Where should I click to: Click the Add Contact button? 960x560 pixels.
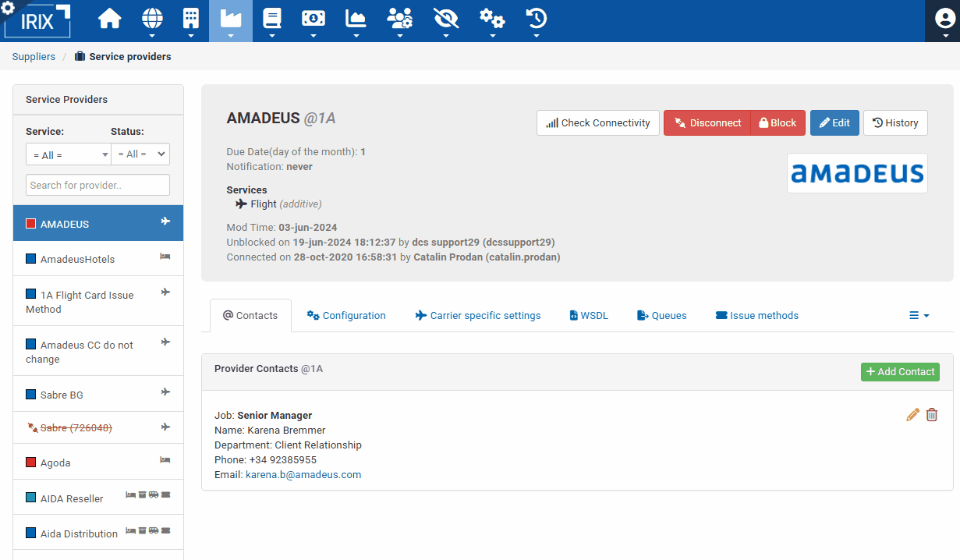pyautogui.click(x=900, y=372)
